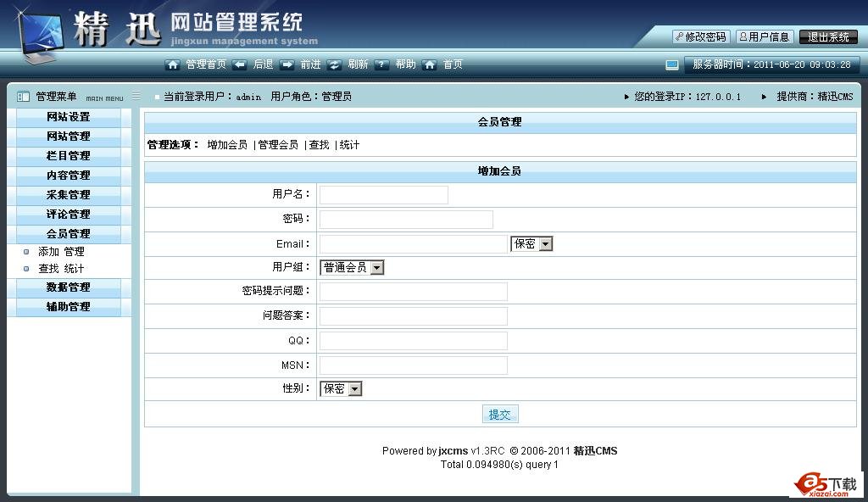
Task: Expand 内容管理 sidebar menu
Action: (x=69, y=175)
